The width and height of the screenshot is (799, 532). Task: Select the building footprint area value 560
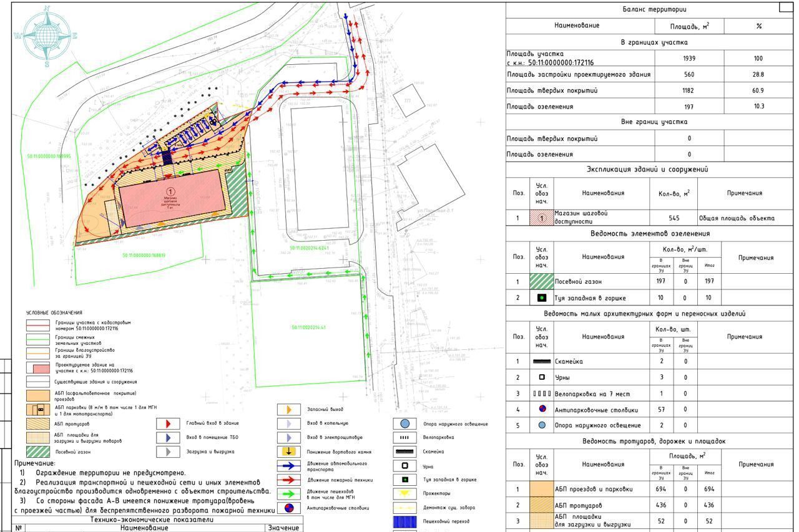click(x=689, y=74)
